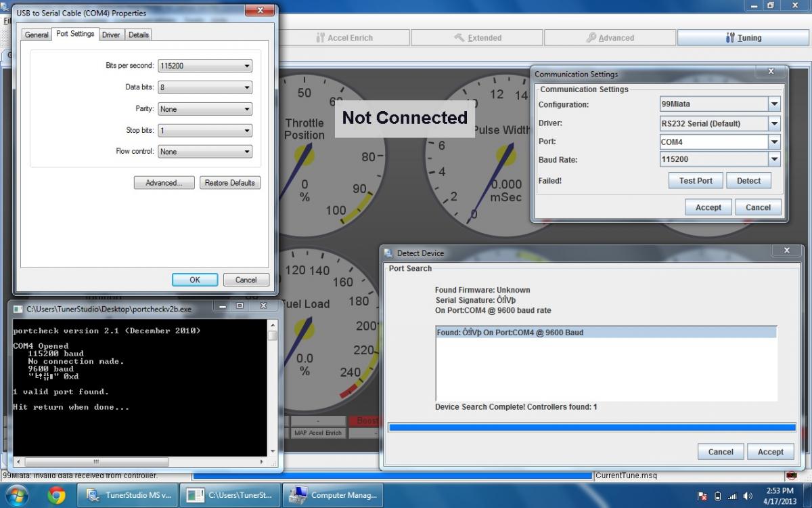Image resolution: width=812 pixels, height=508 pixels.
Task: Open the Driver dropdown showing RS232 Serial
Action: 774,123
